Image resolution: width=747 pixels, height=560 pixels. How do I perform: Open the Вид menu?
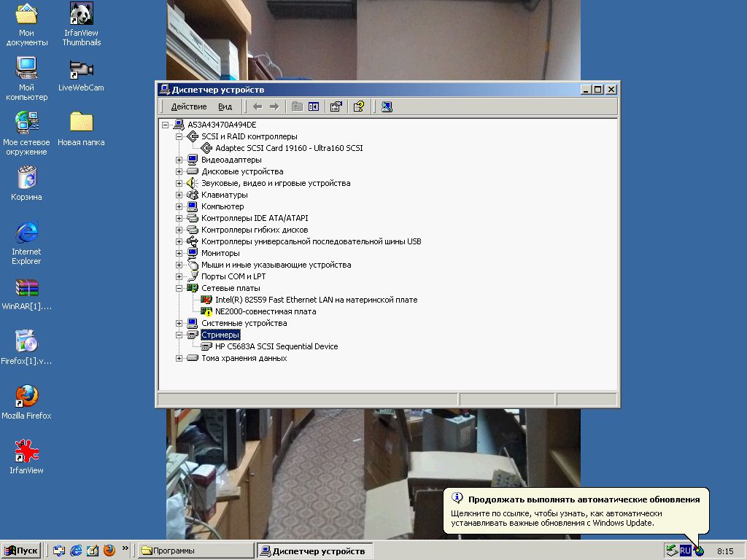225,106
